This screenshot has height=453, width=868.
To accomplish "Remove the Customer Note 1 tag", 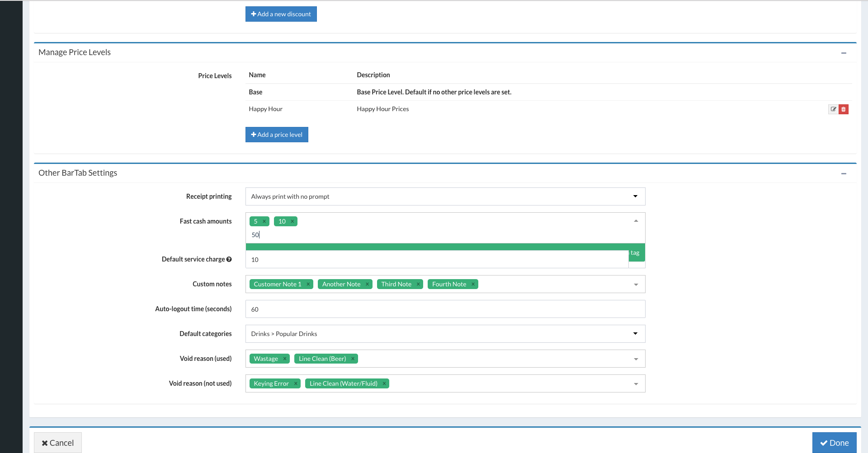I will tap(308, 284).
